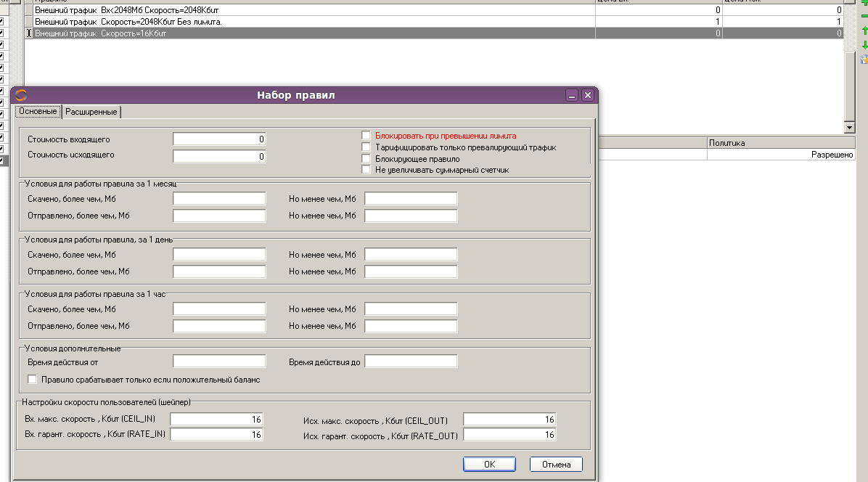Toggle the Блокирующее правило checkbox
Image resolution: width=868 pixels, height=482 pixels.
pos(367,158)
